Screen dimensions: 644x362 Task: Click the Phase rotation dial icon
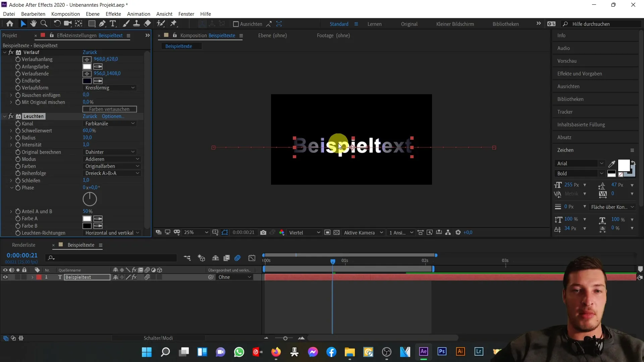tap(90, 199)
